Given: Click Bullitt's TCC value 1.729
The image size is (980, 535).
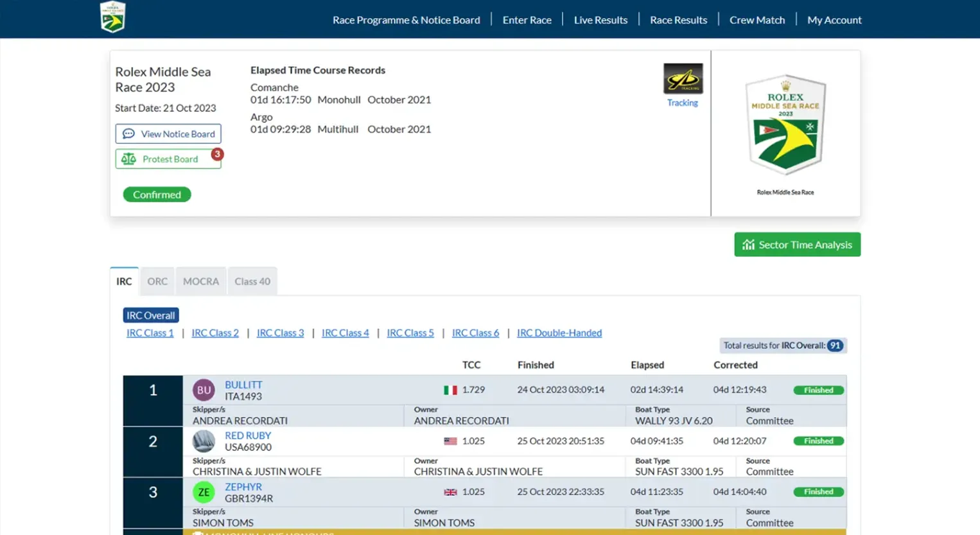Looking at the screenshot, I should tap(473, 390).
